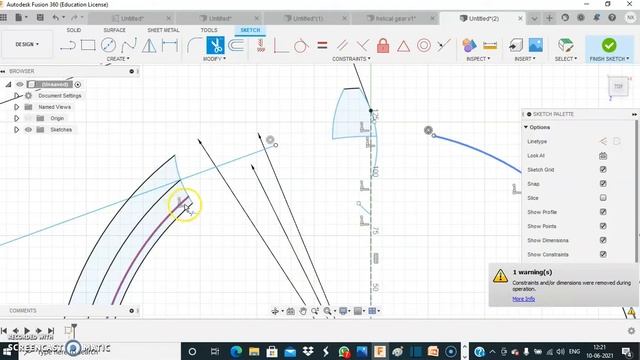Apply the Tangent constraint

[301, 45]
